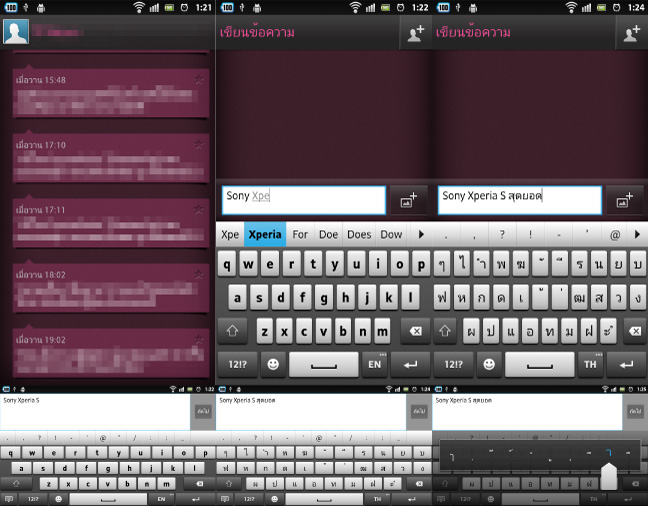Switch language with the portrait 'EN' key

coord(374,364)
